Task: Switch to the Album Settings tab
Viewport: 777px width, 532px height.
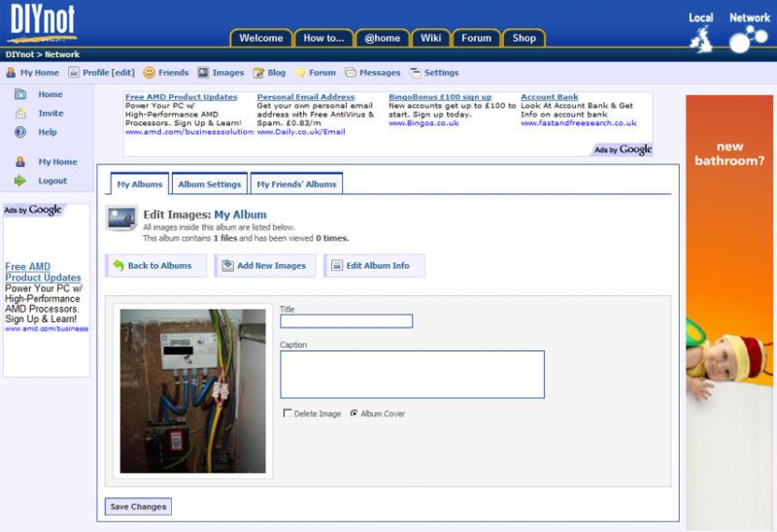Action: point(209,184)
